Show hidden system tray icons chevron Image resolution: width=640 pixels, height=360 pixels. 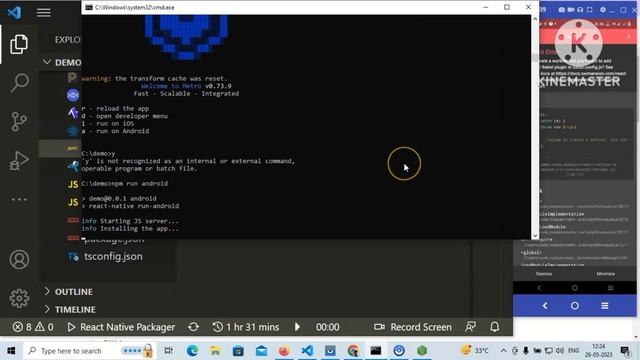point(503,351)
